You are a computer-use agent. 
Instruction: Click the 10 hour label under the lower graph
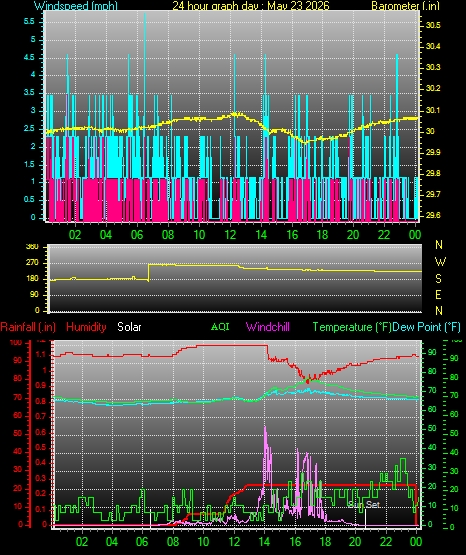click(203, 542)
